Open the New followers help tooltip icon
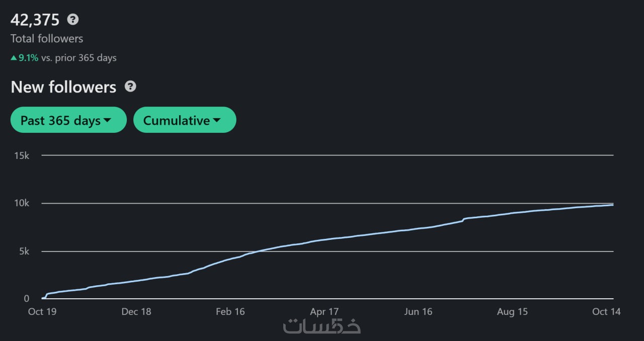644x341 pixels. [130, 87]
